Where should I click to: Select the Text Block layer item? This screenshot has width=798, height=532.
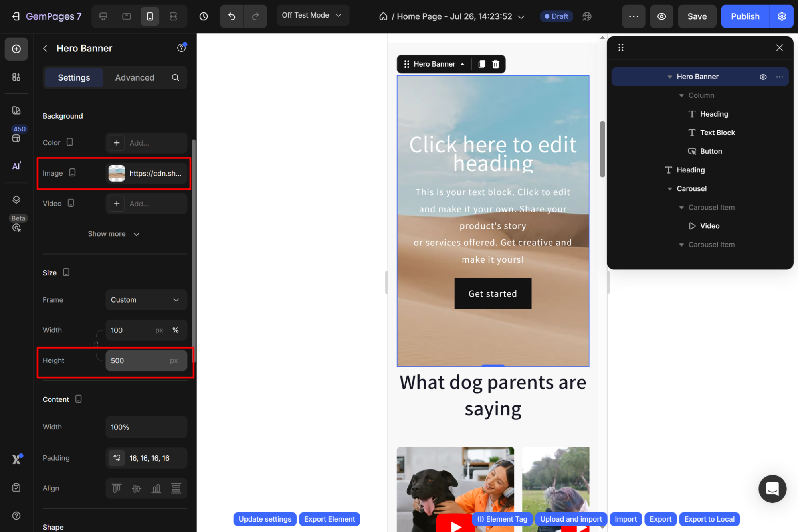[x=717, y=133]
